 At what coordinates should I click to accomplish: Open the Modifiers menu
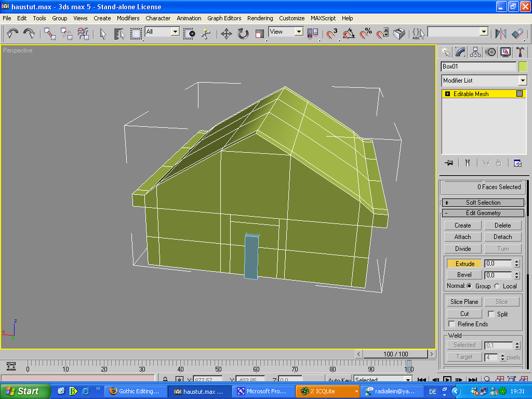coord(128,18)
